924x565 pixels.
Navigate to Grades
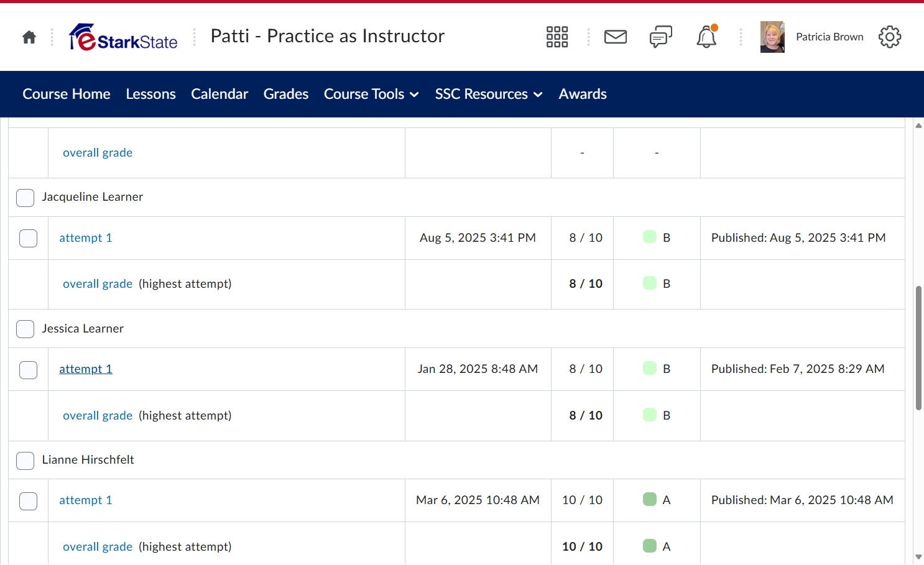coord(286,94)
